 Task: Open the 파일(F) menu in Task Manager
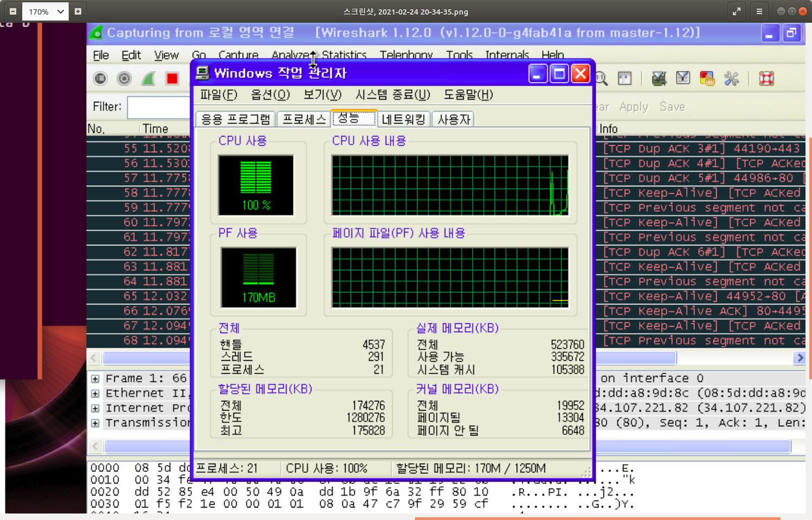coord(219,95)
